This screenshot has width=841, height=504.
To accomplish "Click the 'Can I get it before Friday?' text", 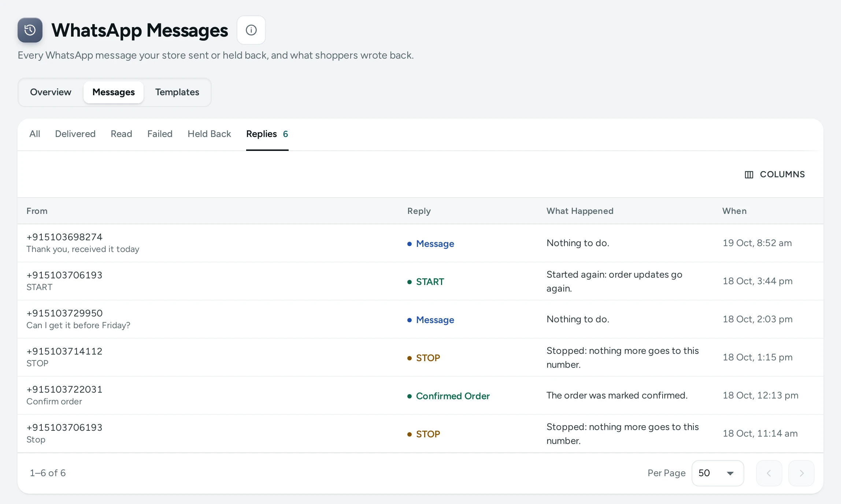I will click(78, 326).
